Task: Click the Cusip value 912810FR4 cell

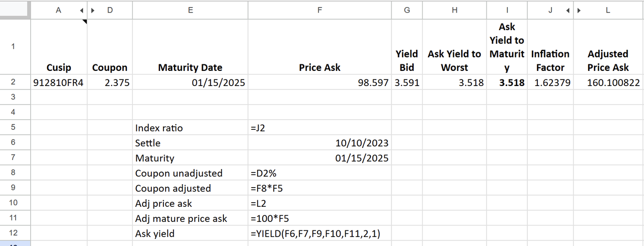Action: (58, 83)
